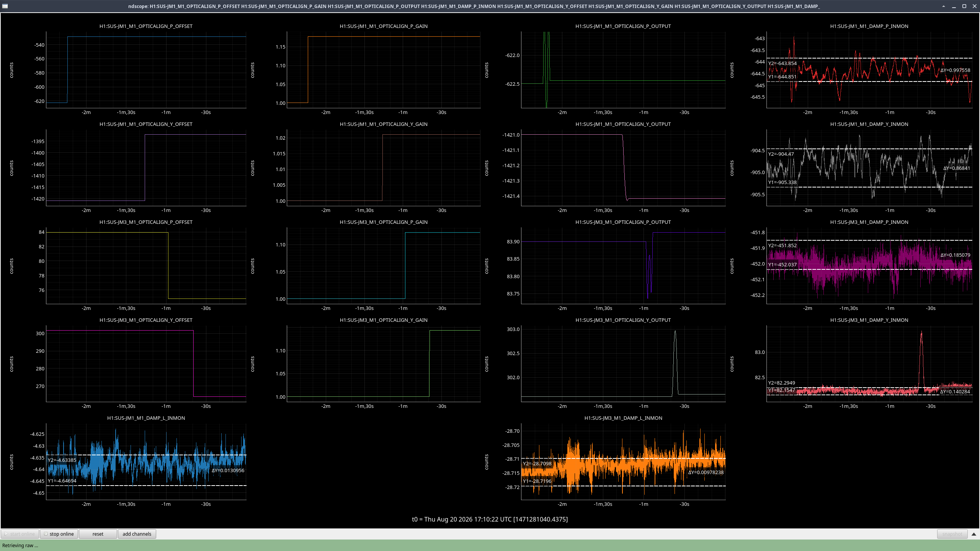The width and height of the screenshot is (980, 551).
Task: Click the Retrieving raw status bar
Action: pos(490,545)
